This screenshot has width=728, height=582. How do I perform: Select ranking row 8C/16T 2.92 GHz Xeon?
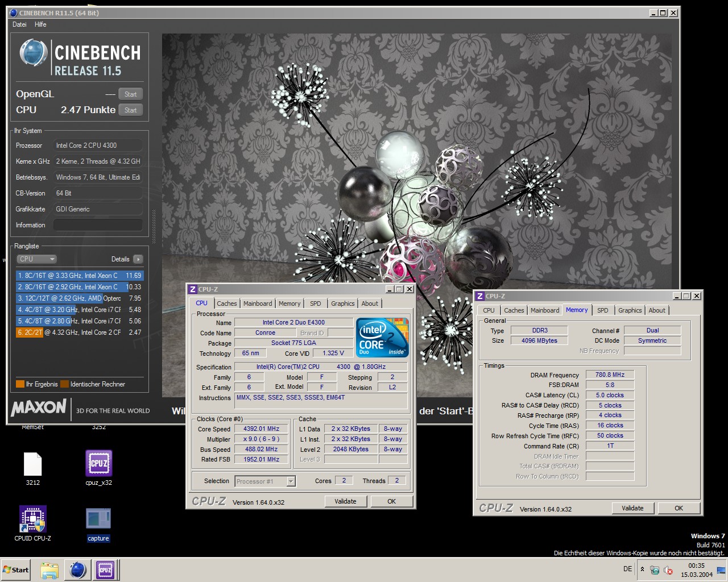click(80, 287)
